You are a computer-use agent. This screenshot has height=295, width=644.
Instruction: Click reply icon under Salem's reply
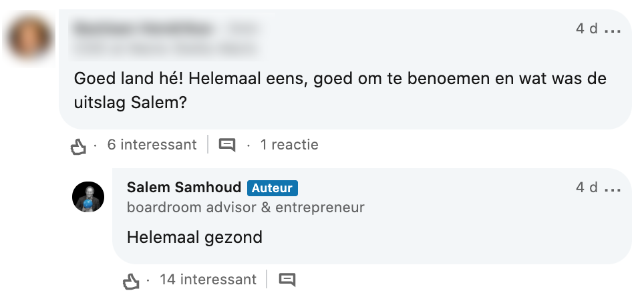coord(287,280)
